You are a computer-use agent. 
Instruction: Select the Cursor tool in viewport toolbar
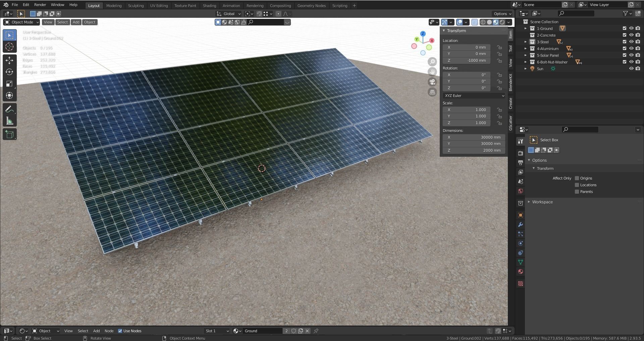point(9,47)
